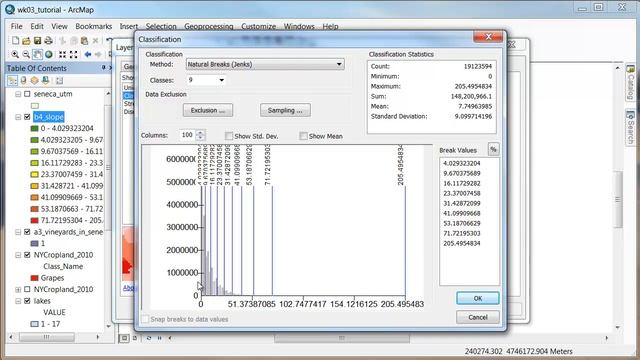Click the Exclusion button
The image size is (640, 360).
pyautogui.click(x=208, y=110)
